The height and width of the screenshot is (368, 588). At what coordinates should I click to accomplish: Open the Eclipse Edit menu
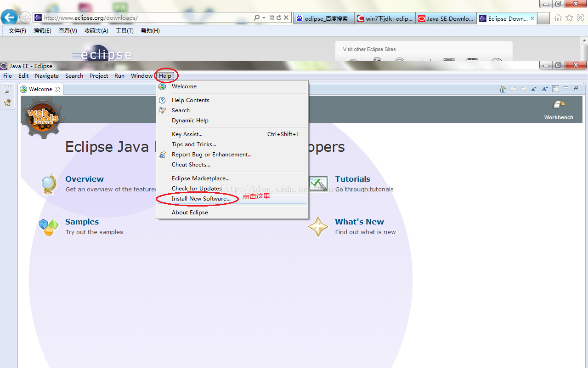pos(23,76)
